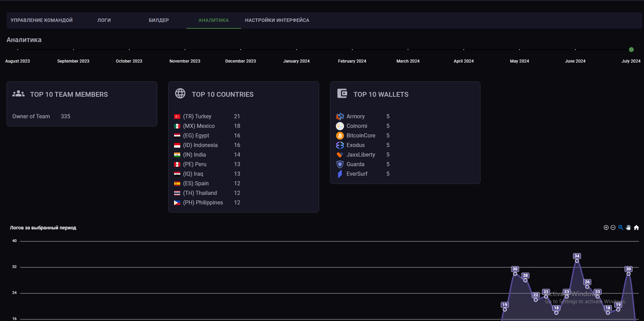The height and width of the screenshot is (321, 644).
Task: Enable the chart panning hand tool
Action: [628, 228]
